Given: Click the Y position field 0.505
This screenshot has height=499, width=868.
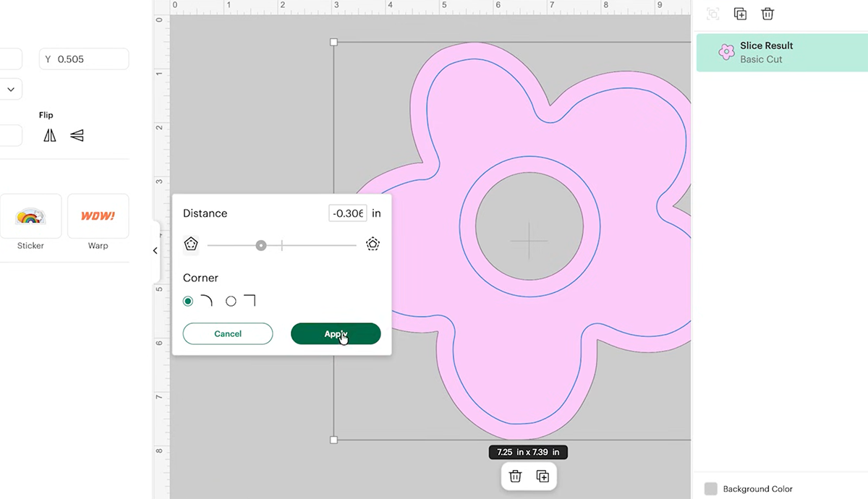Looking at the screenshot, I should coord(84,59).
